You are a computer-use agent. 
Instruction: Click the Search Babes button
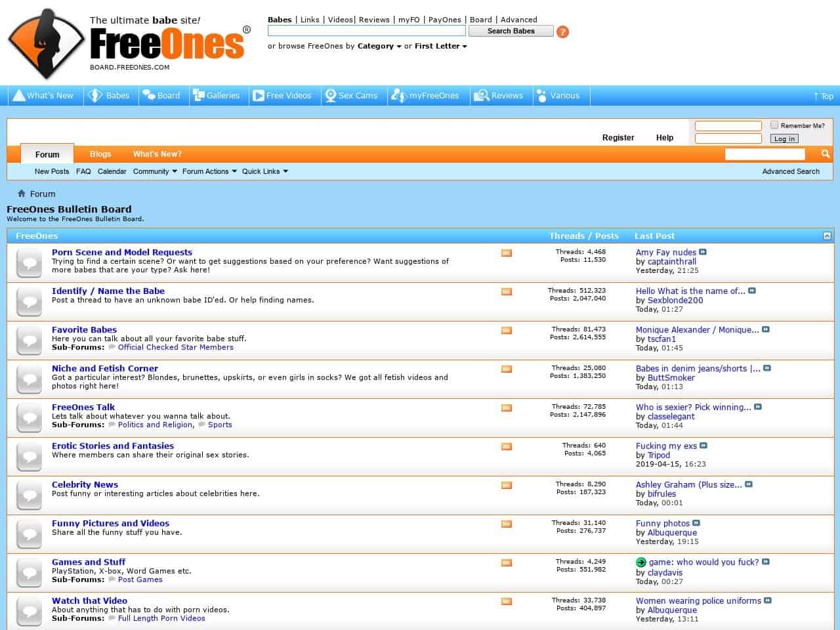click(x=511, y=31)
